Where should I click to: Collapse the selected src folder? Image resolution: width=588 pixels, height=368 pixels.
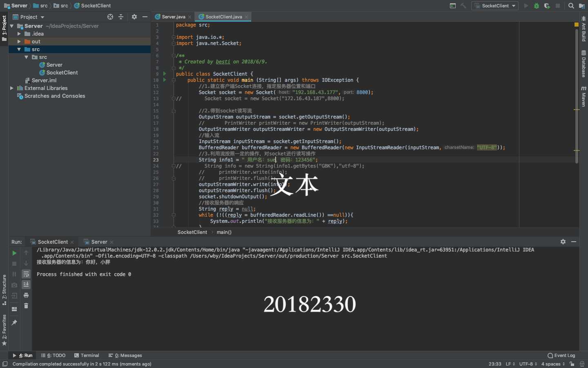[x=19, y=49]
